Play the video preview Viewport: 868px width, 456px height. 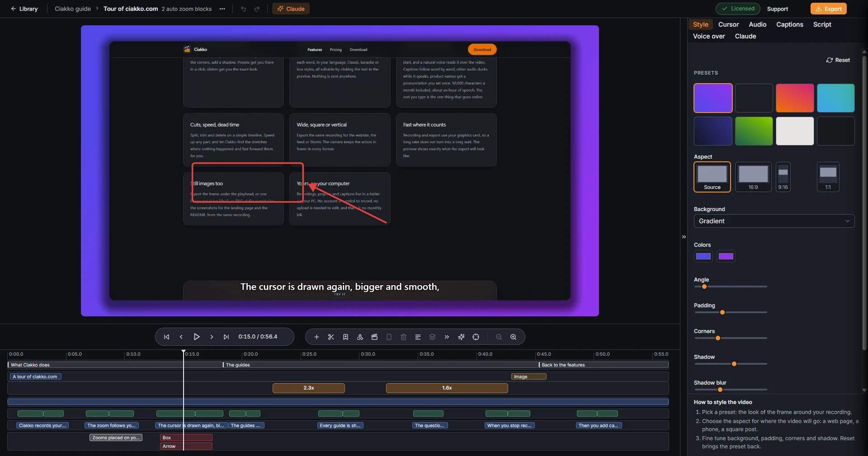(x=197, y=337)
